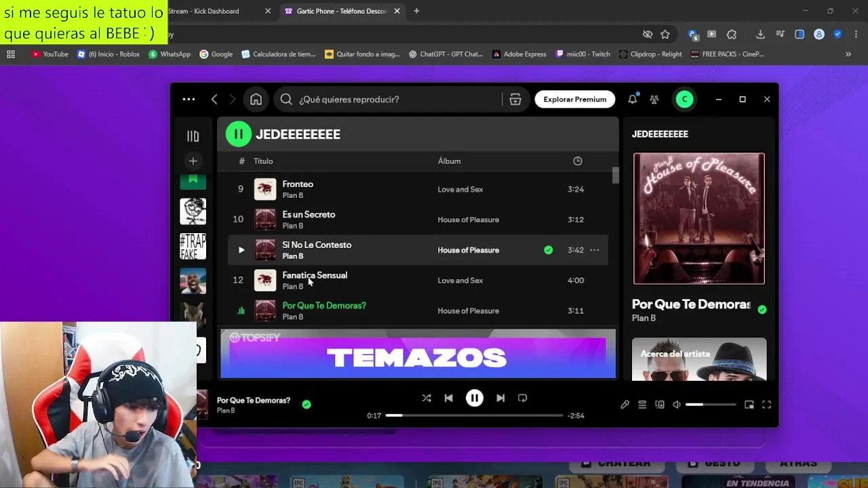This screenshot has width=868, height=488.
Task: Open the browser apps grid shortcut
Action: [x=11, y=54]
